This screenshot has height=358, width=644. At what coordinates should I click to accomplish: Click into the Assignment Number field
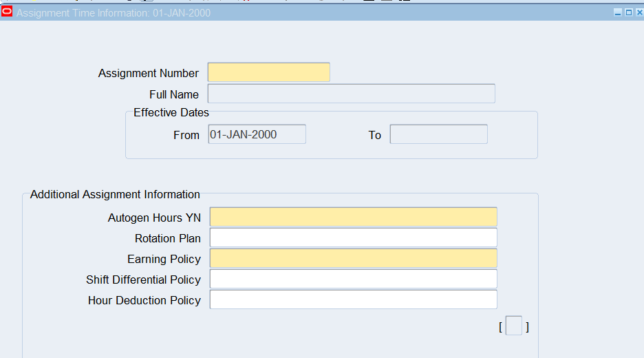(268, 72)
